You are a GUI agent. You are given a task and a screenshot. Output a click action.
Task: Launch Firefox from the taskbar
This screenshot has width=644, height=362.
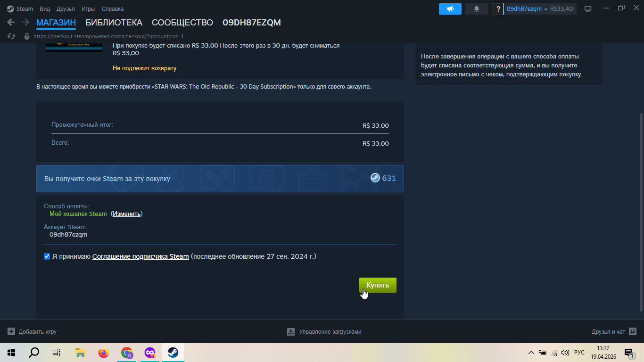pyautogui.click(x=103, y=352)
